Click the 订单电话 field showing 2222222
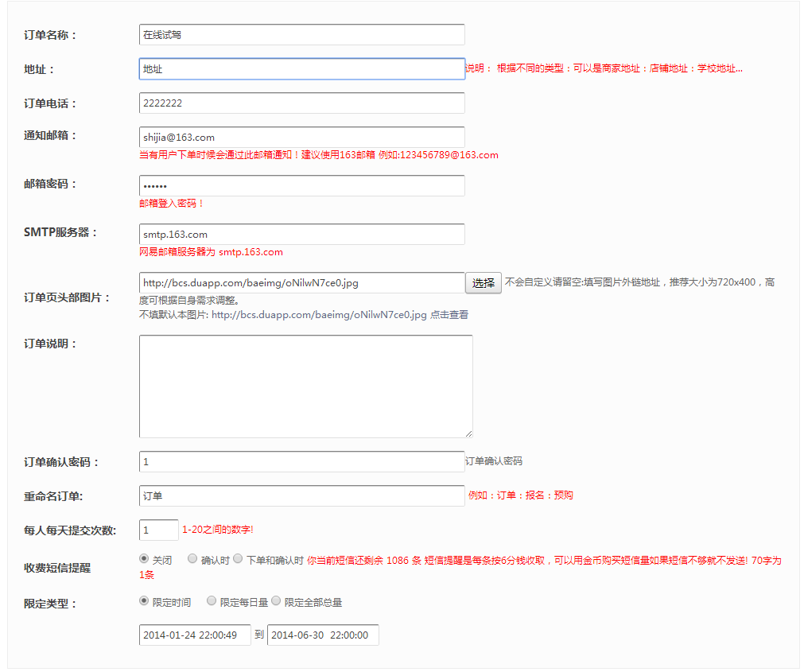This screenshot has width=804, height=672. point(301,103)
